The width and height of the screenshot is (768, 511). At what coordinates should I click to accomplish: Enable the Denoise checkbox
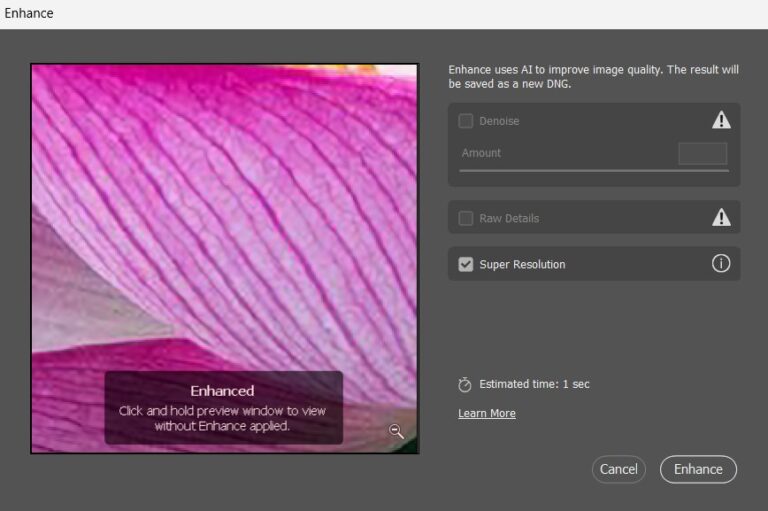(x=465, y=121)
